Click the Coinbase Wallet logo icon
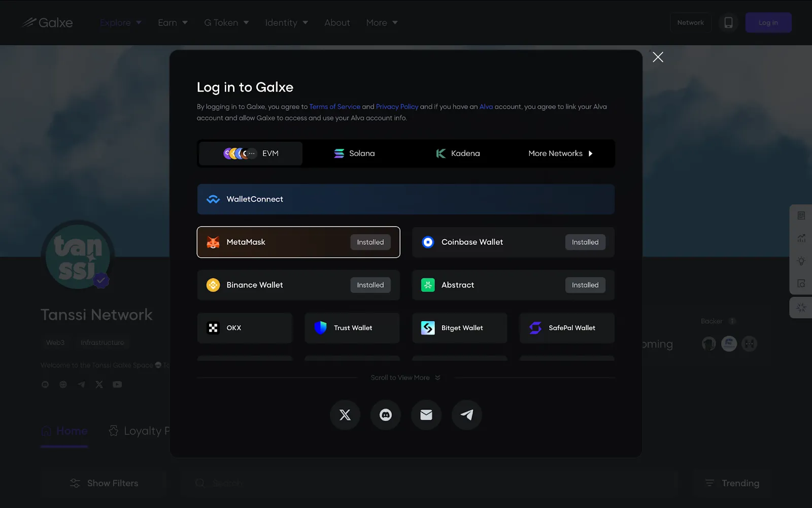Image resolution: width=812 pixels, height=508 pixels. point(428,242)
